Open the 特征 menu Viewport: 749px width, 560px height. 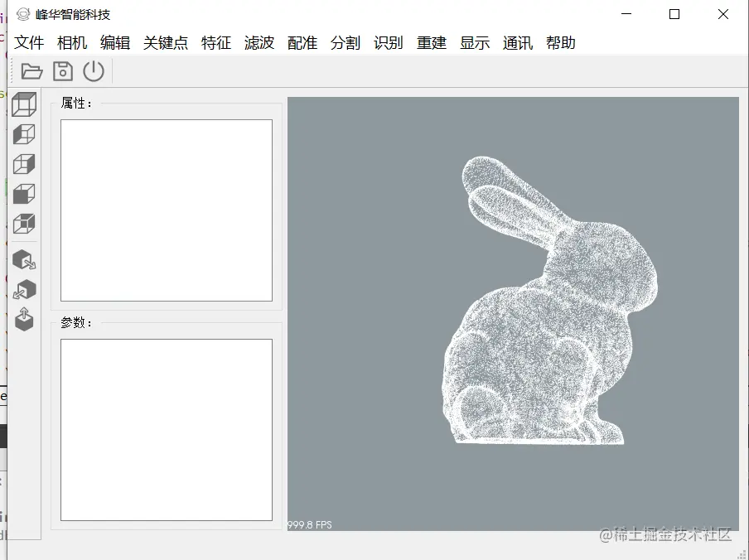pyautogui.click(x=216, y=43)
